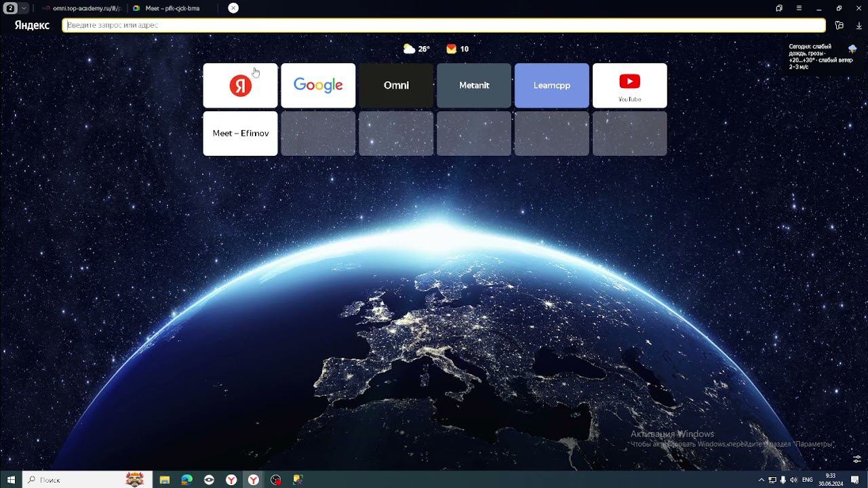This screenshot has width=868, height=488.
Task: Open the YouTube bookmark tile
Action: click(629, 85)
